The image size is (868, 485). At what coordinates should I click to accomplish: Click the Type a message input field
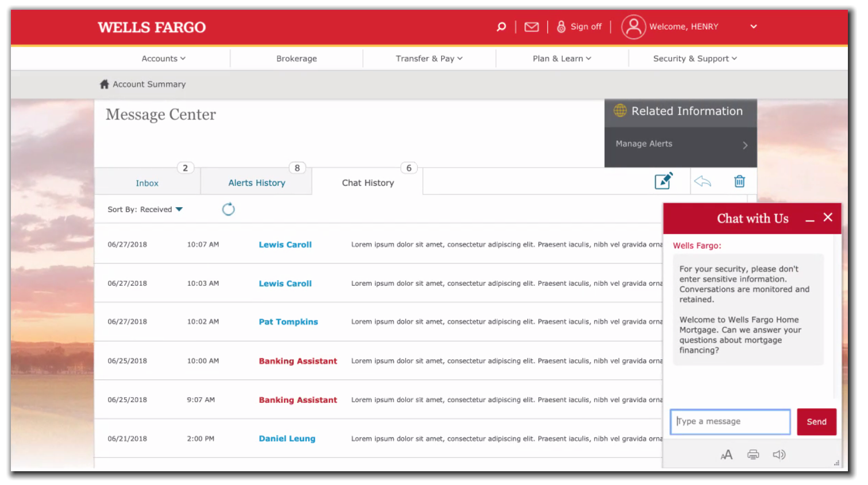pos(730,422)
